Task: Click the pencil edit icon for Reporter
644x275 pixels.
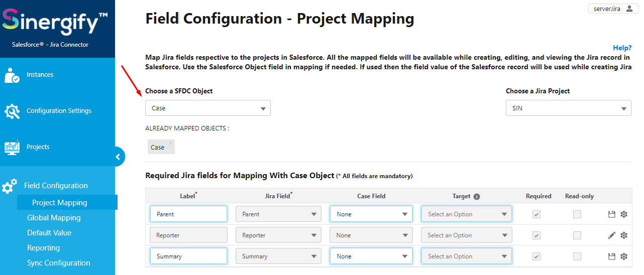Action: pos(611,235)
